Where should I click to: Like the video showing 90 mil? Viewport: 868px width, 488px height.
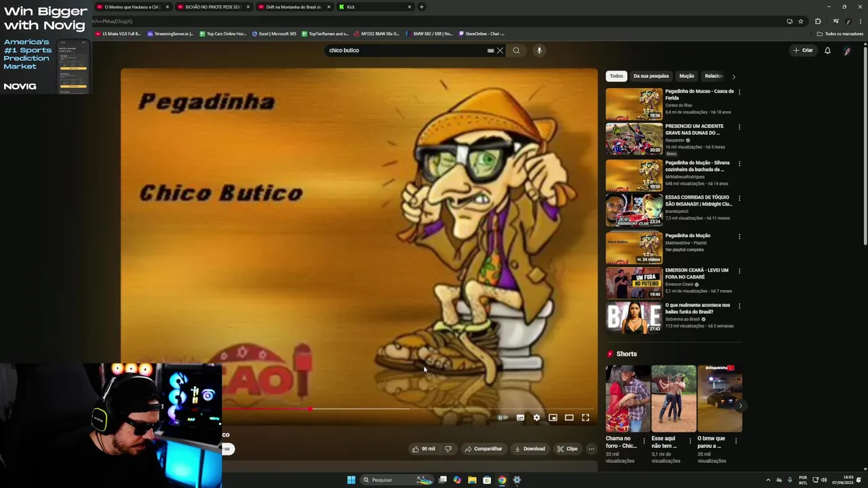[x=424, y=449]
